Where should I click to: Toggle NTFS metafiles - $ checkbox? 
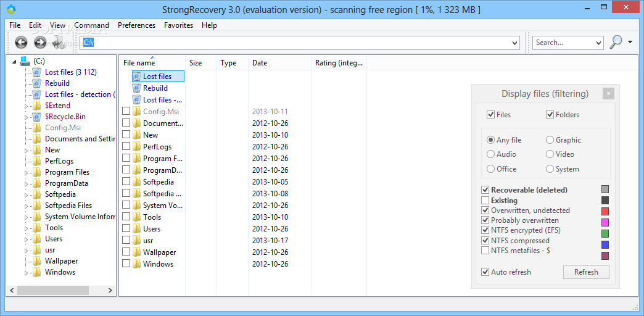point(485,250)
